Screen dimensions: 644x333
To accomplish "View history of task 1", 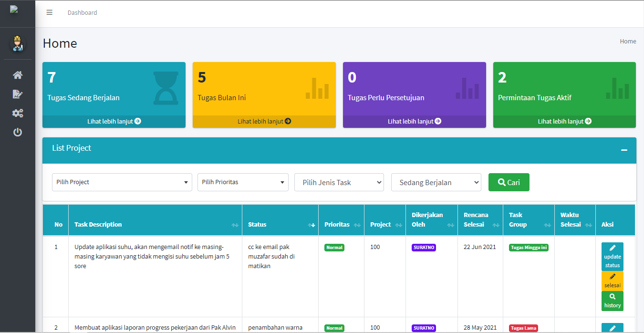I will tap(612, 301).
